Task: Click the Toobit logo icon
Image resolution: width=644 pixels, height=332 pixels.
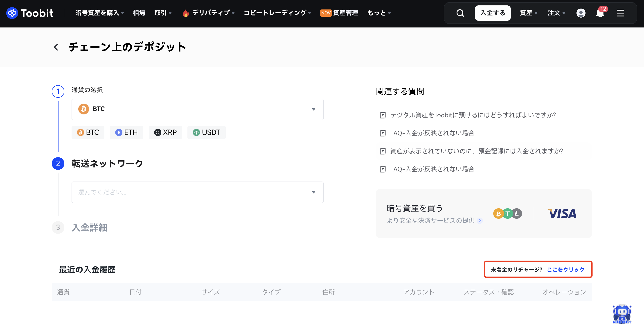Action: (12, 13)
